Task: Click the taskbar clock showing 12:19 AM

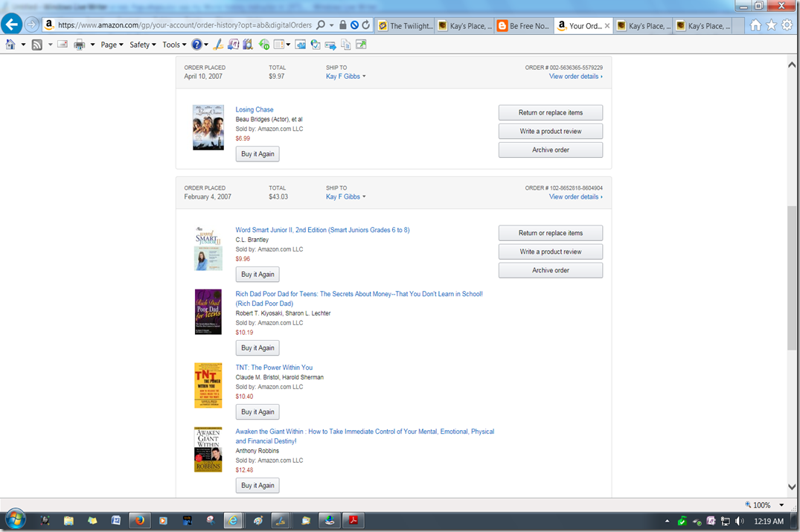Action: 768,522
